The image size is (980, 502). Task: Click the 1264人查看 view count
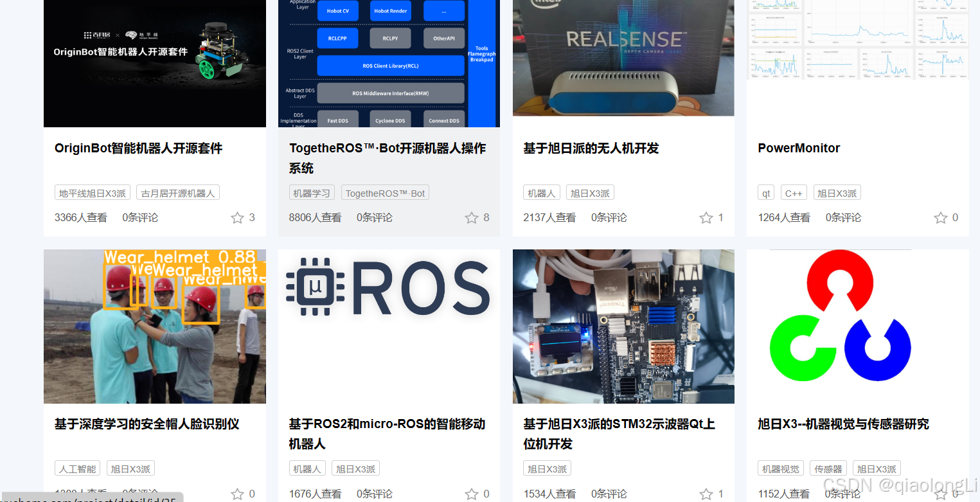click(x=784, y=218)
